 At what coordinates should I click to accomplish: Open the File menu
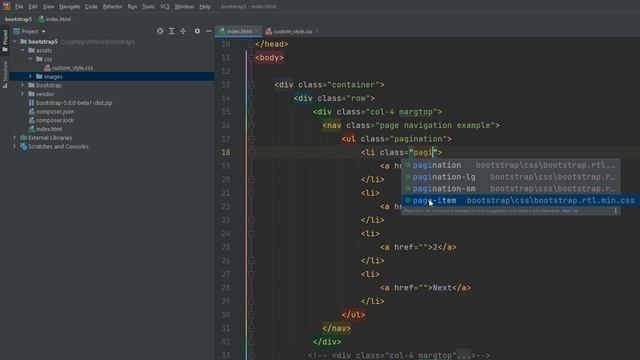19,7
